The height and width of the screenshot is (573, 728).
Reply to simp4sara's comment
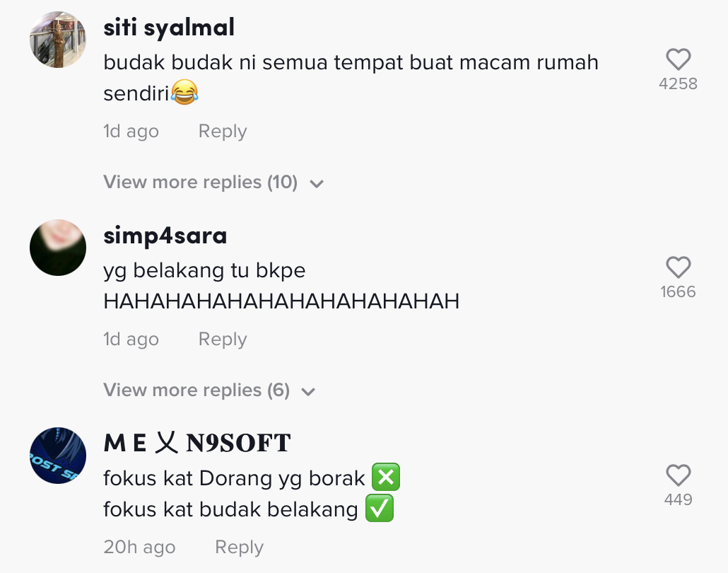pyautogui.click(x=223, y=340)
